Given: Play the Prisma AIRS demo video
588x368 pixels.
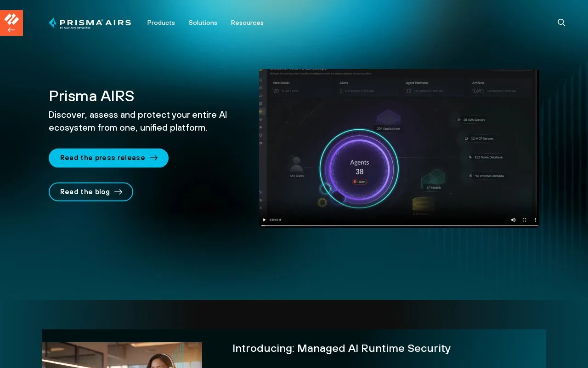Looking at the screenshot, I should tap(264, 220).
